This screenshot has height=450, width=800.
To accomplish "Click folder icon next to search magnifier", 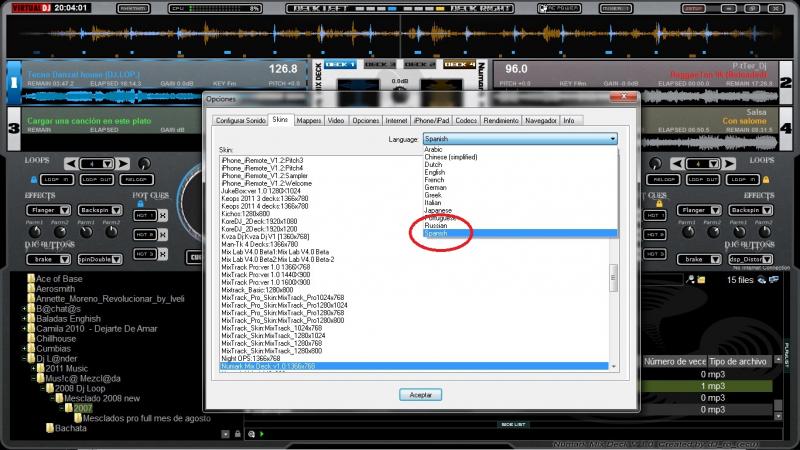I will [x=701, y=280].
